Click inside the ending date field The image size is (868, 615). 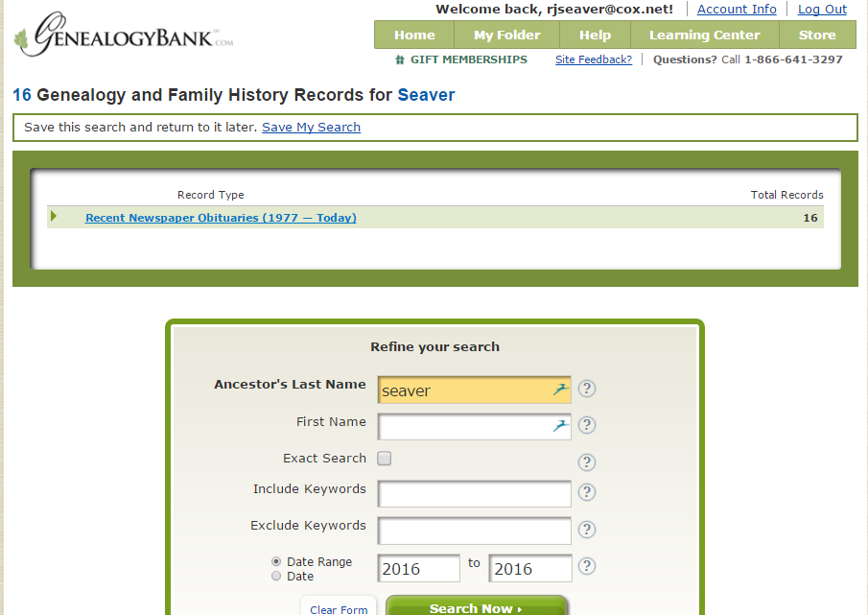coord(529,567)
